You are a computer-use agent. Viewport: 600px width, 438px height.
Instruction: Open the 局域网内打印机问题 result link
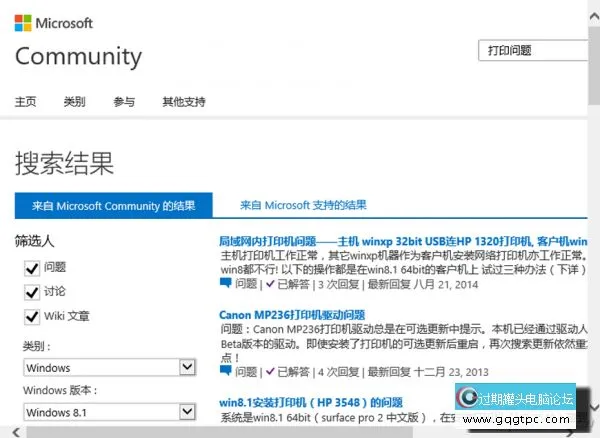pos(403,241)
